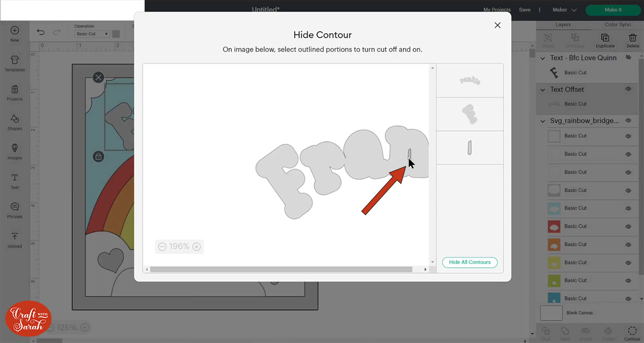Screen dimensions: 644x343
Task: Switch to the Color Sync tab
Action: click(x=617, y=24)
